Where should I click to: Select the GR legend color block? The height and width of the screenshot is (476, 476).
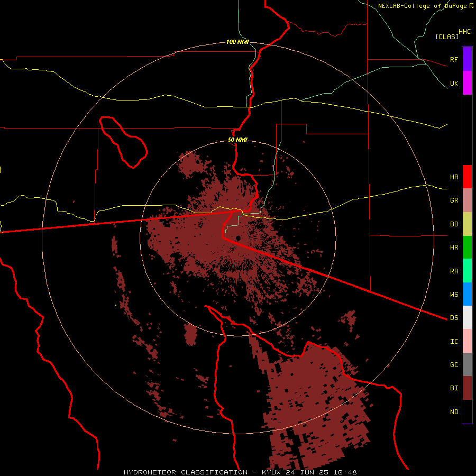[x=467, y=200]
